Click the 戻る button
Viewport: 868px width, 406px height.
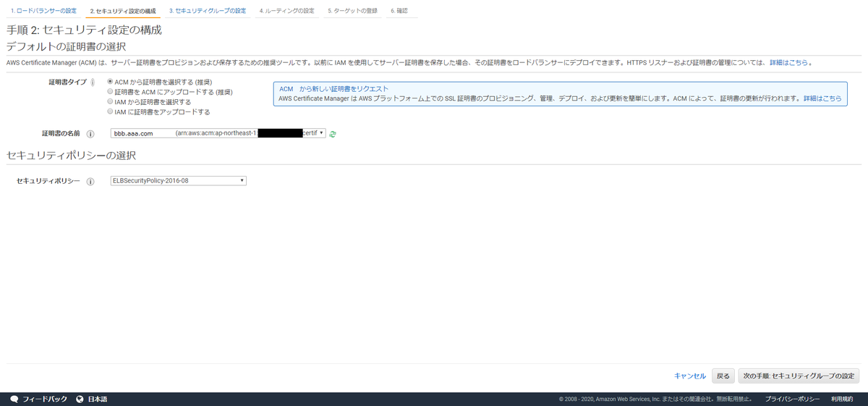(x=723, y=376)
